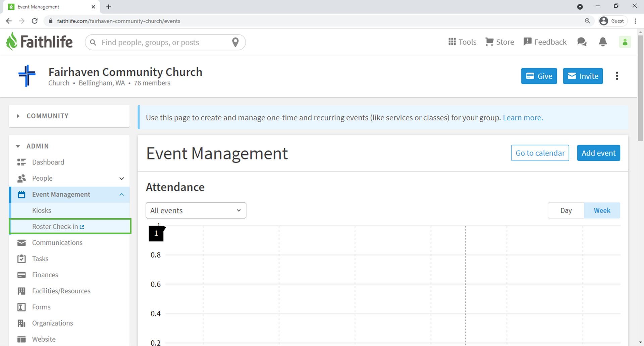Click the Communications envelope icon

pos(21,243)
